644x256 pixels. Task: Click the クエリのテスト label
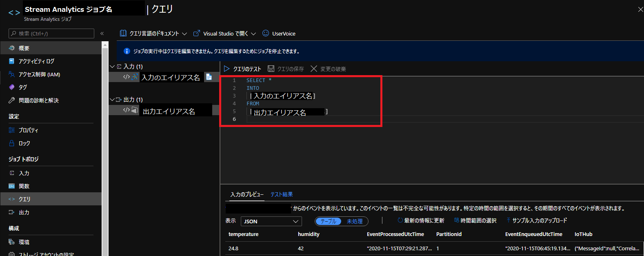(247, 69)
